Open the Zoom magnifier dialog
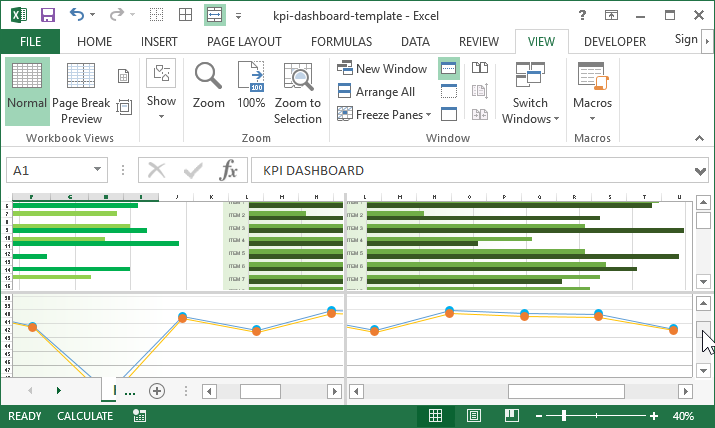The image size is (715, 428). 208,86
